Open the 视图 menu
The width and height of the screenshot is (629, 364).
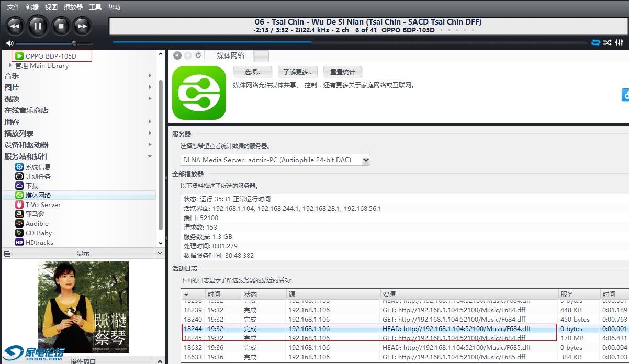(51, 7)
